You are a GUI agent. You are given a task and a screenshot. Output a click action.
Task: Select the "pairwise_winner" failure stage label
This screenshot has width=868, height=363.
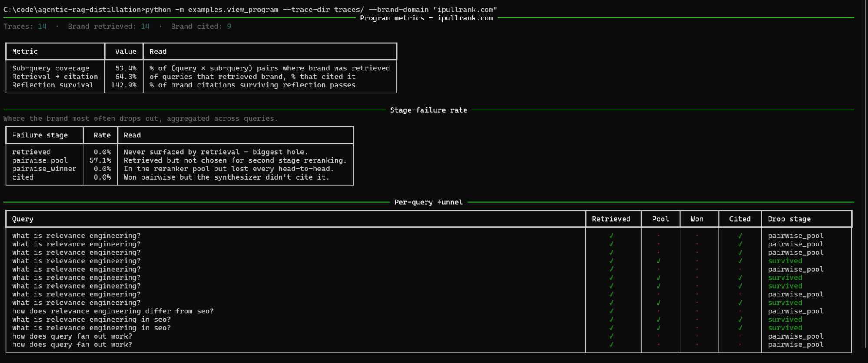(44, 169)
